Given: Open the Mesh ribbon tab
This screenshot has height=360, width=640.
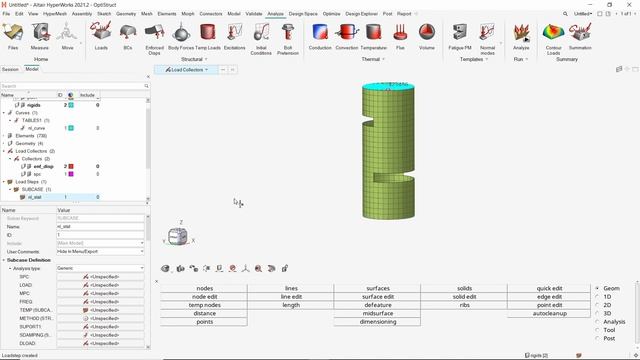Looking at the screenshot, I should coord(147,14).
